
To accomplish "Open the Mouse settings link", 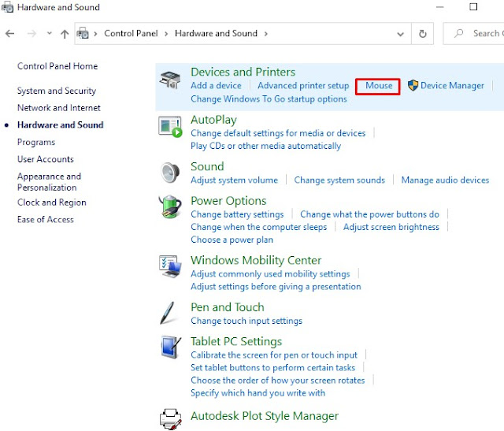I will coord(379,86).
